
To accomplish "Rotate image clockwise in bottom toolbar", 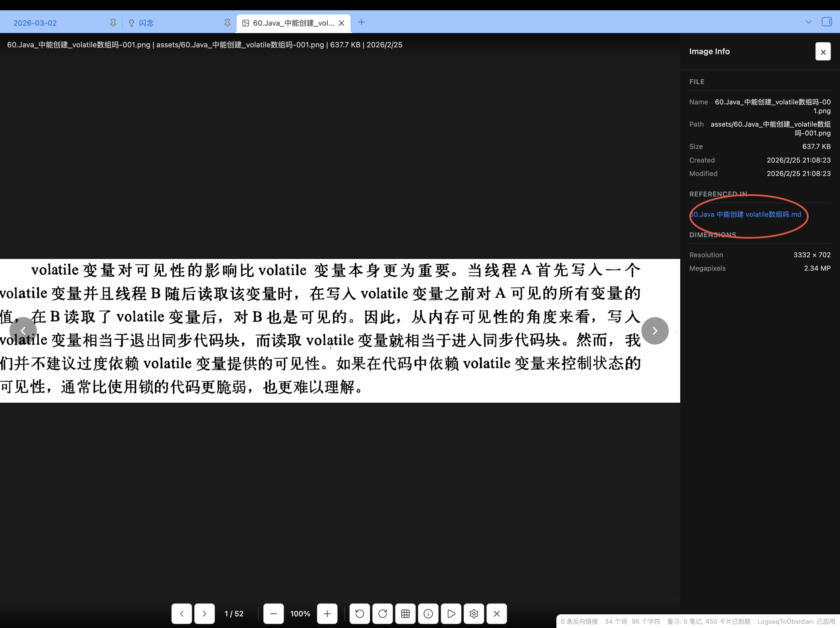I will point(382,613).
